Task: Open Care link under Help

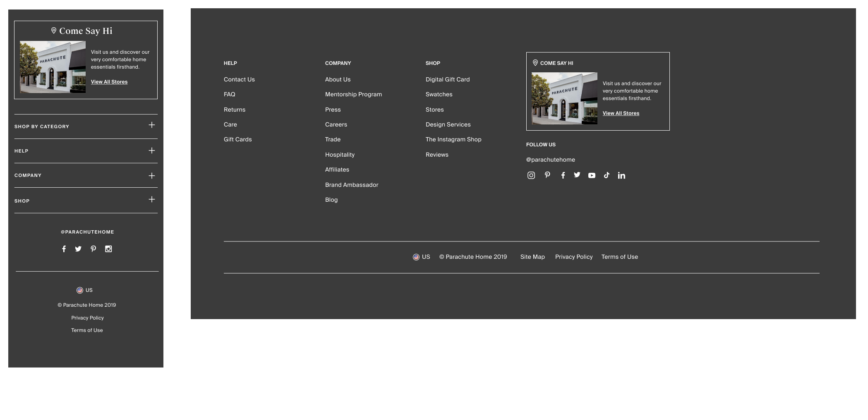Action: click(x=230, y=124)
